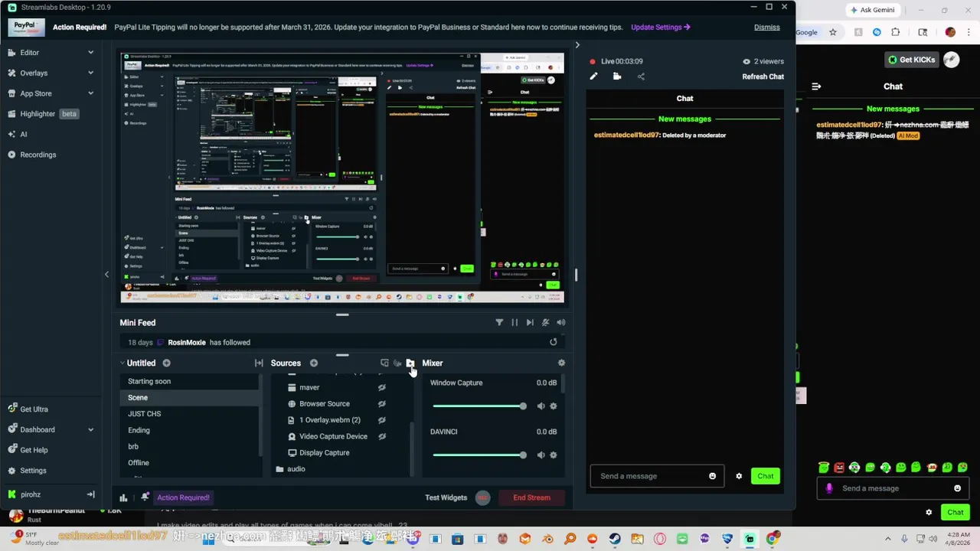The height and width of the screenshot is (551, 980).
Task: Collapse the left side panel arrow
Action: (106, 274)
